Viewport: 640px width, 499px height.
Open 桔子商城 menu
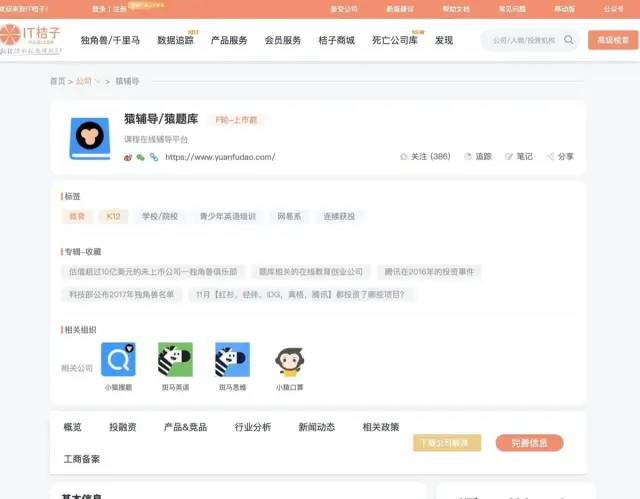coord(337,40)
